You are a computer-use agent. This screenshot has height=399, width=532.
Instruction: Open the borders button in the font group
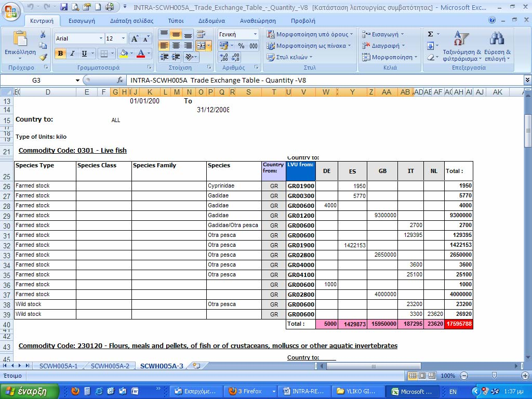[104, 54]
